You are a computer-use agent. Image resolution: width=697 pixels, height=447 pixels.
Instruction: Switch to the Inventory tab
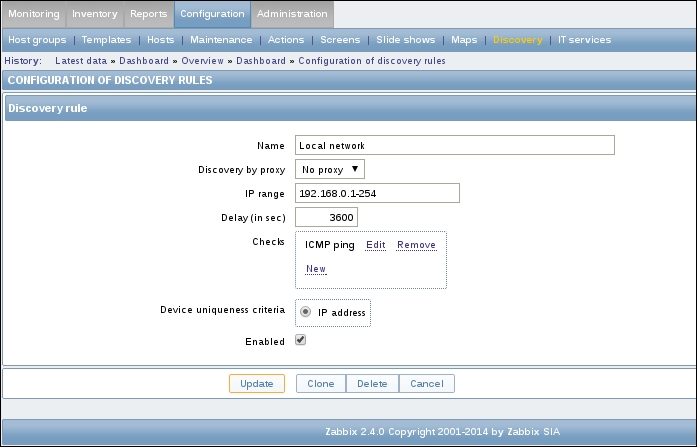95,14
